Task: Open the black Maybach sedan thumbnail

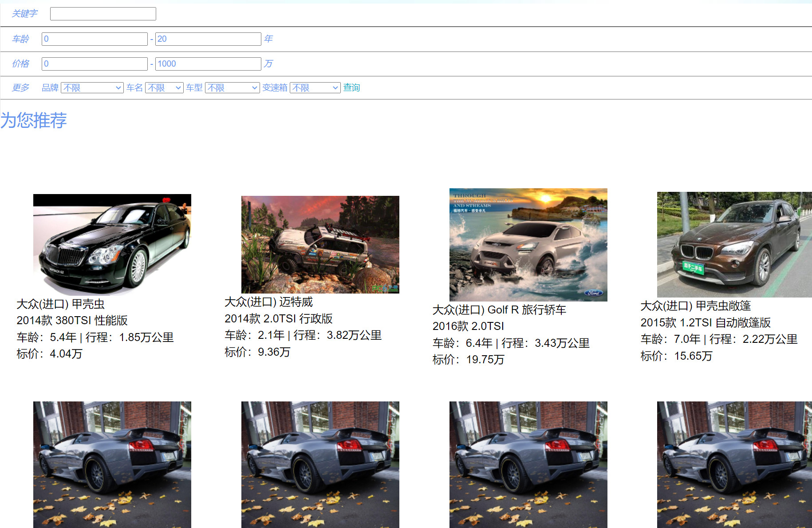Action: [112, 245]
